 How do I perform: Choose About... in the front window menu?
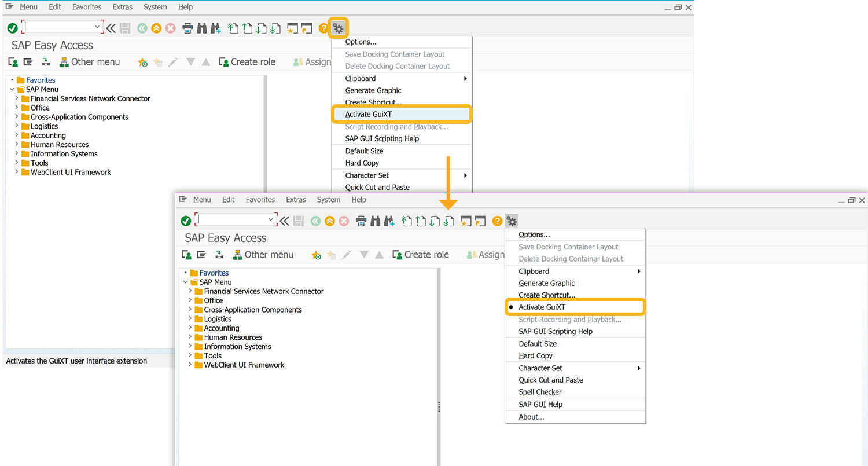click(x=575, y=416)
